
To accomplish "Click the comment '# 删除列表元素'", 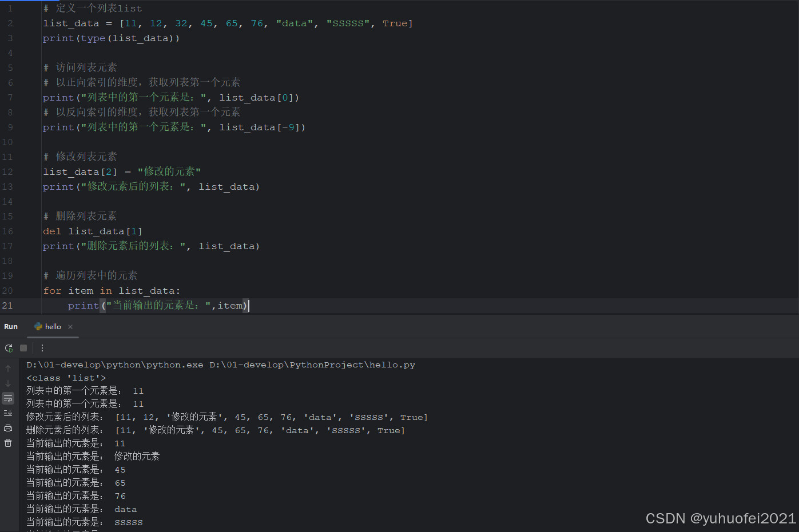I will tap(80, 216).
